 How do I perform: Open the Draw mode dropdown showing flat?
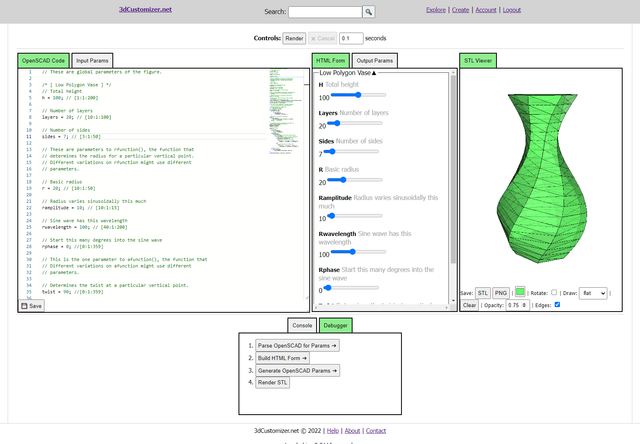(x=593, y=293)
